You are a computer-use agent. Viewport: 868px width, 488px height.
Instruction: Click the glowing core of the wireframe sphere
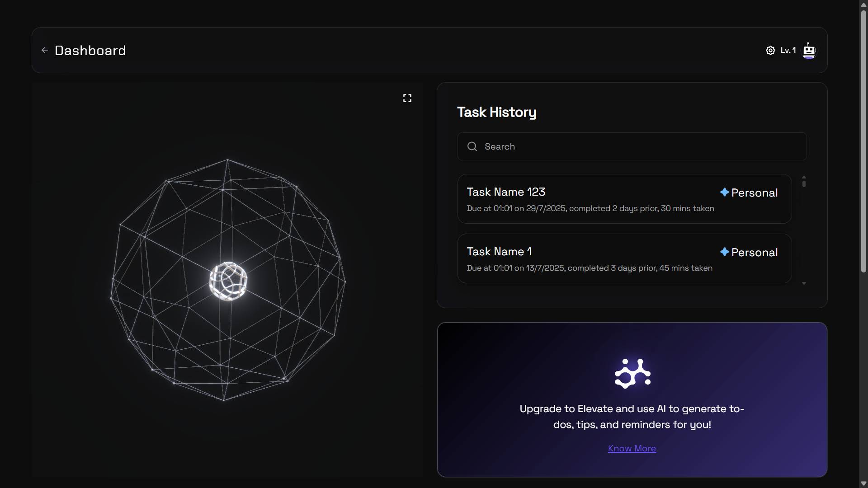pyautogui.click(x=228, y=281)
